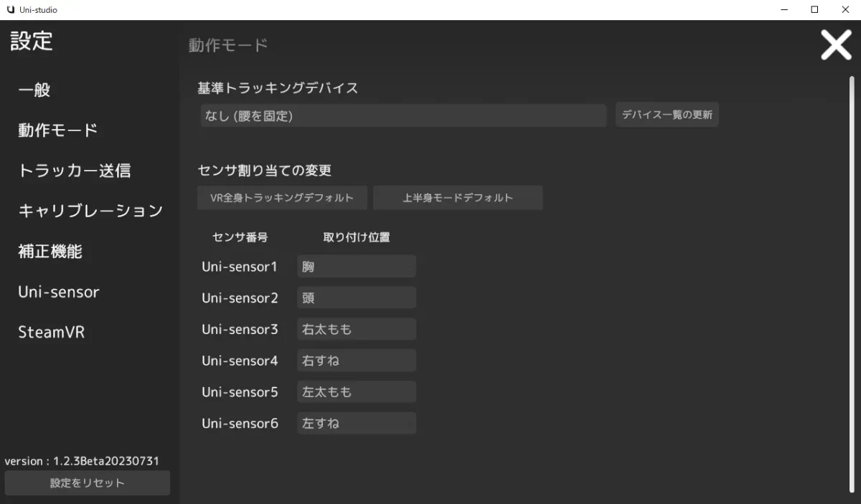Open Uni-sensor2 position dropdown showing 頭
861x504 pixels.
(x=357, y=298)
